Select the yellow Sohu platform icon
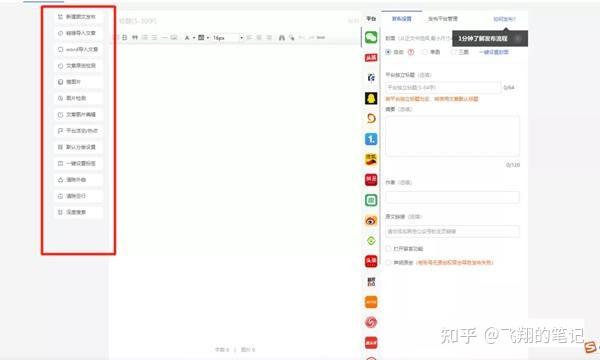Image resolution: width=600 pixels, height=360 pixels. [x=371, y=159]
